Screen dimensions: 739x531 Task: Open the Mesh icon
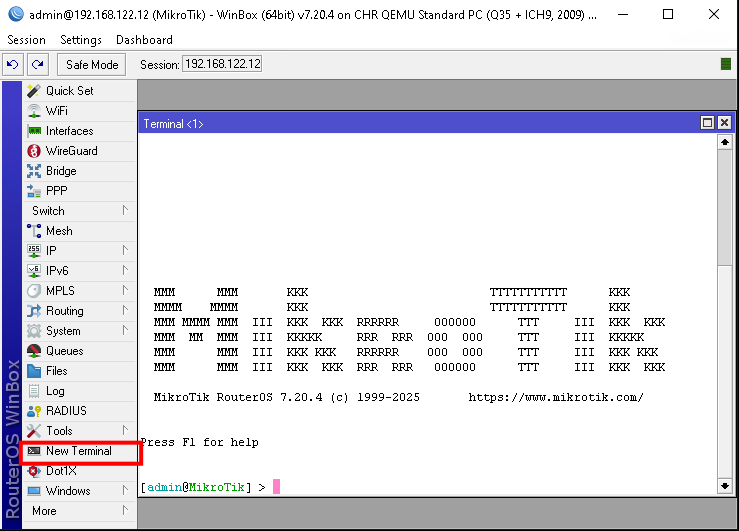(x=34, y=231)
